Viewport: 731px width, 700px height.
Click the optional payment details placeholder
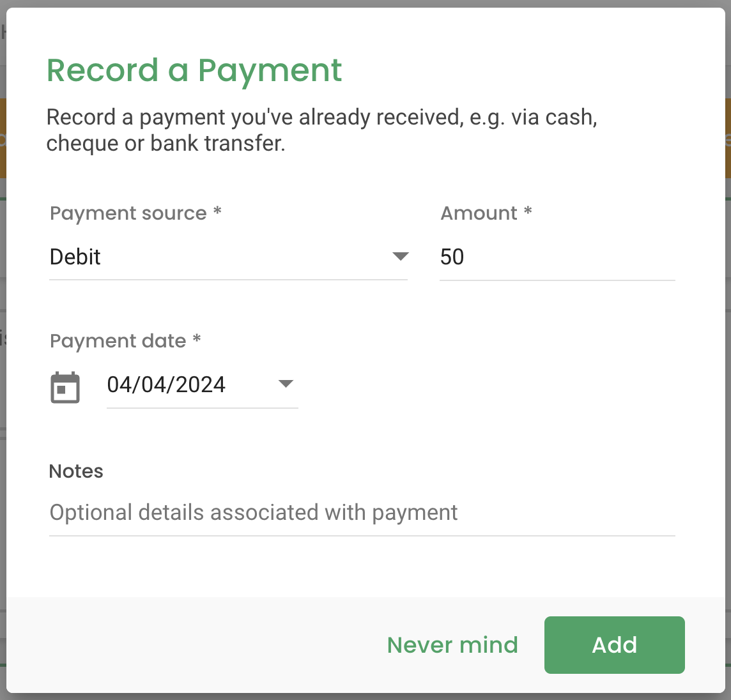coord(253,512)
